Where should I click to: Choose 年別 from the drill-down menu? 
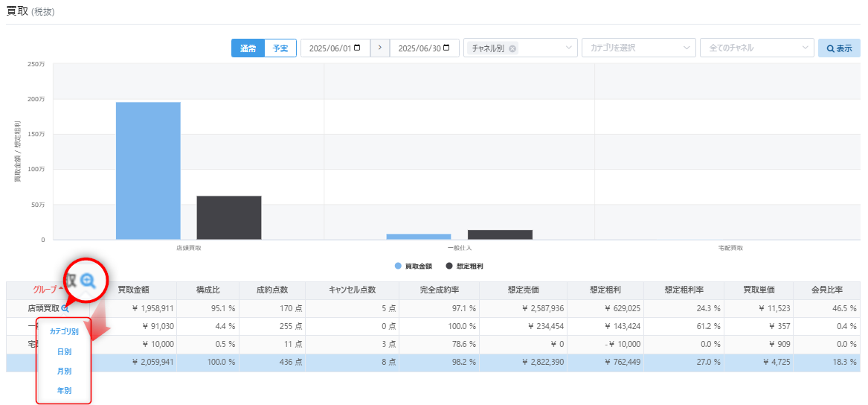64,390
